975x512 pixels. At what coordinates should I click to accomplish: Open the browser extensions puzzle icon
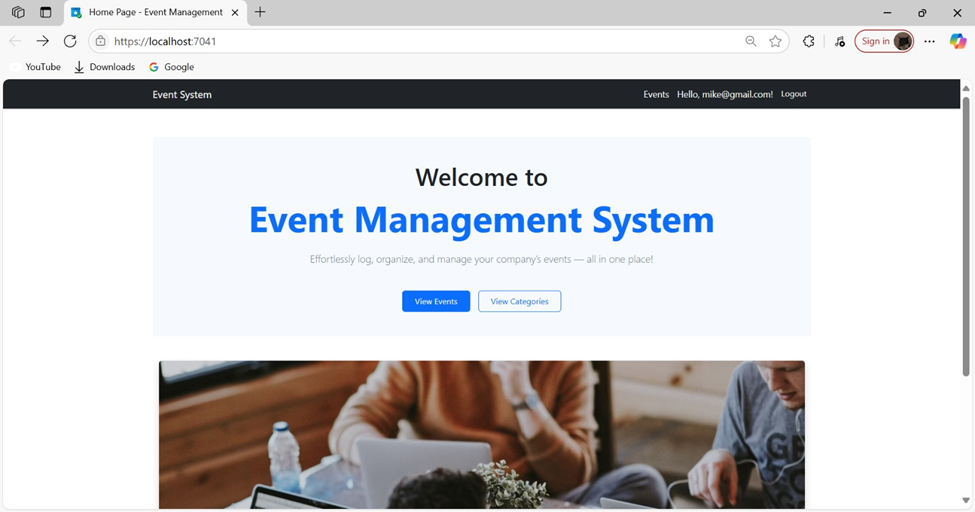(808, 41)
